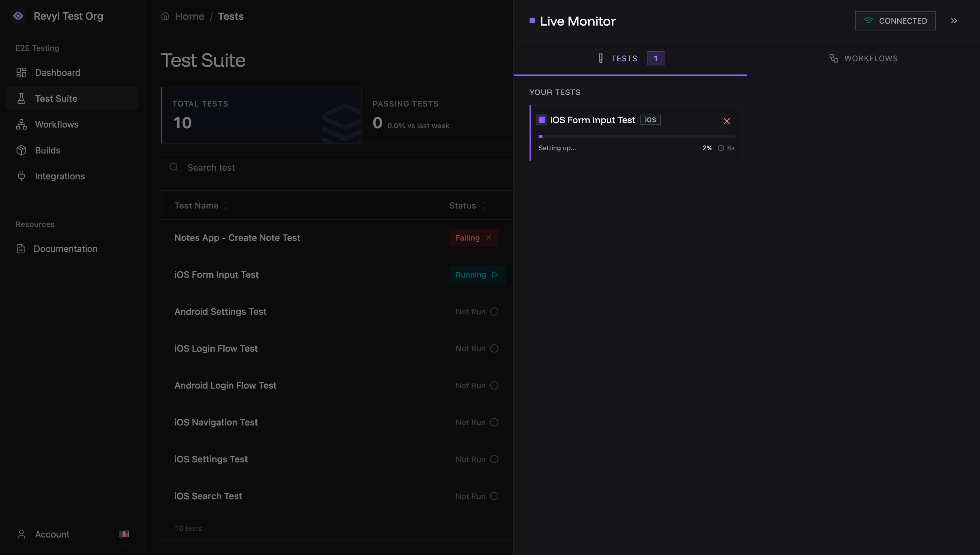Click the setup progress bar of the running test
980x555 pixels.
[636, 136]
